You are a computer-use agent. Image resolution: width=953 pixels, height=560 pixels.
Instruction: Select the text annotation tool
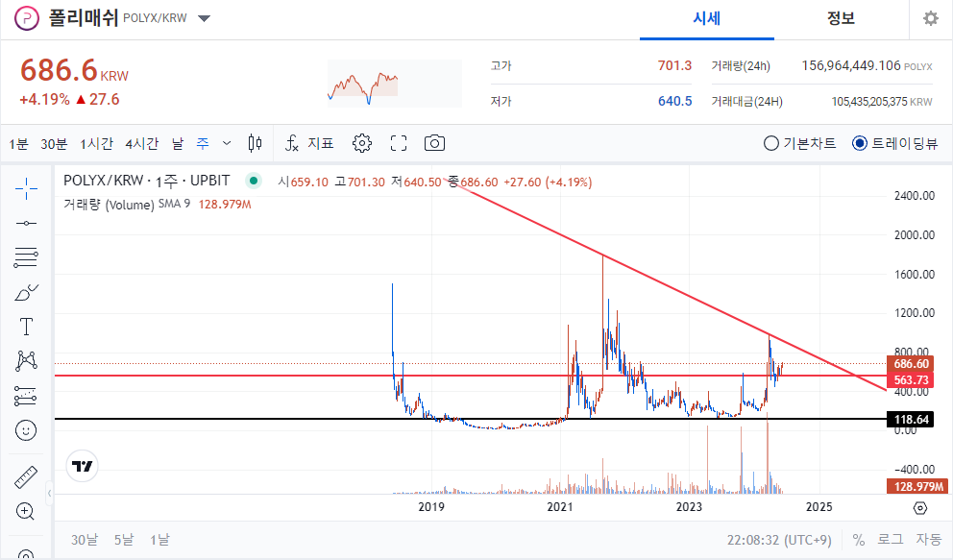(x=25, y=327)
